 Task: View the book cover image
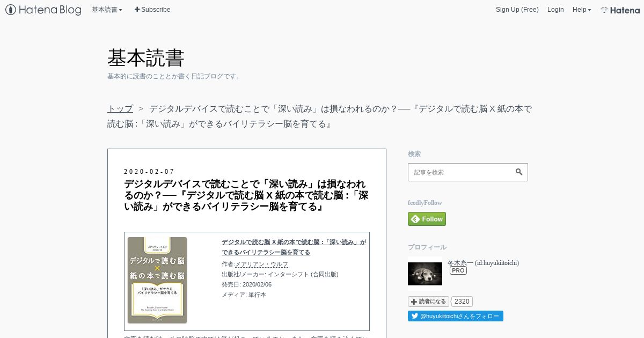pos(157,280)
